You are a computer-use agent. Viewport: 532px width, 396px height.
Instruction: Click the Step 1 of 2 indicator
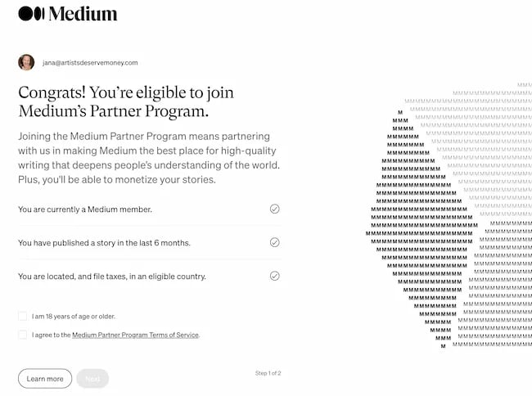(268, 373)
